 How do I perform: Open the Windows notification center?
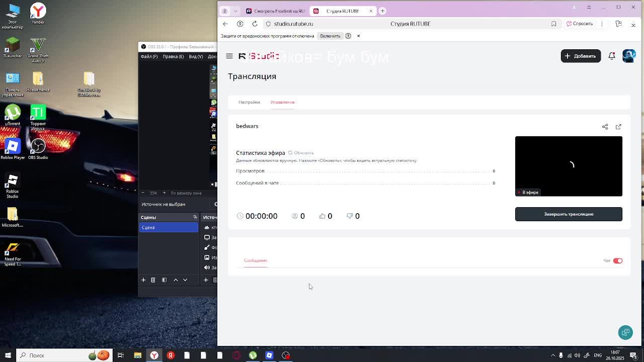tap(633, 355)
